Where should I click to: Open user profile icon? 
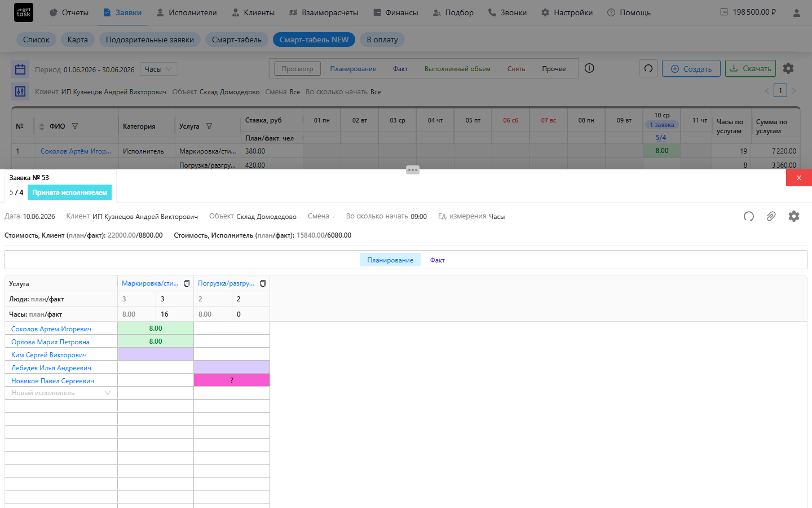point(797,12)
